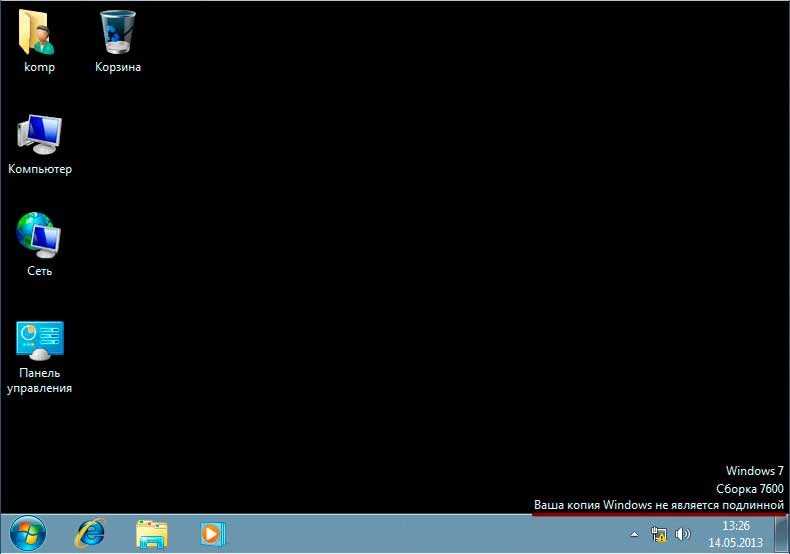Open Windows Explorer from the taskbar
790x554 pixels.
click(152, 534)
